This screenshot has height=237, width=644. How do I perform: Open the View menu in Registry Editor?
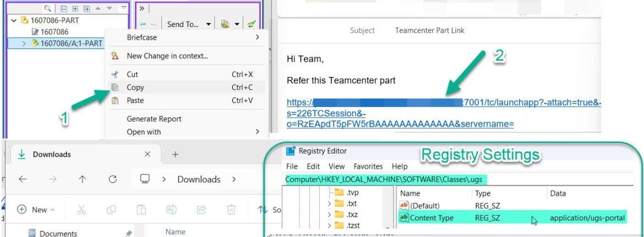pyautogui.click(x=337, y=166)
